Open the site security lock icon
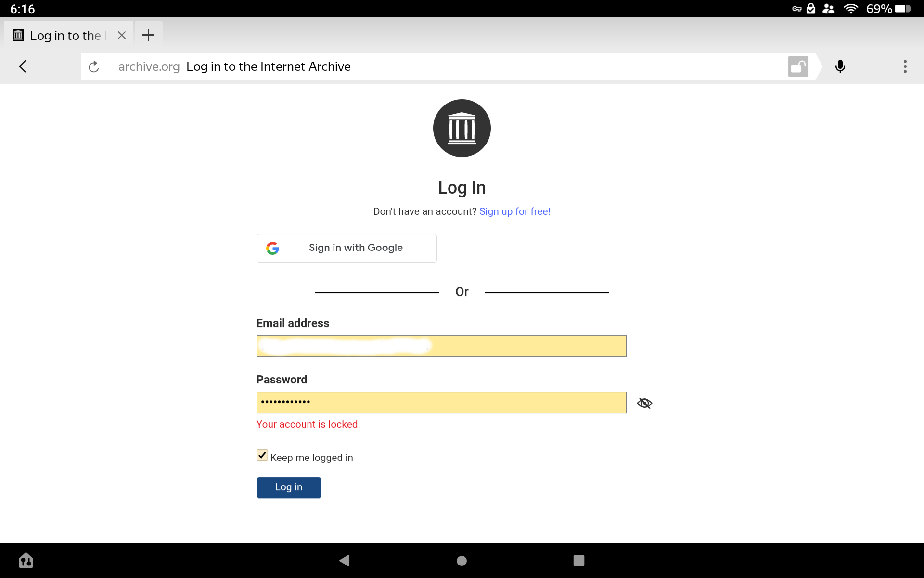The width and height of the screenshot is (924, 578). pyautogui.click(x=798, y=66)
